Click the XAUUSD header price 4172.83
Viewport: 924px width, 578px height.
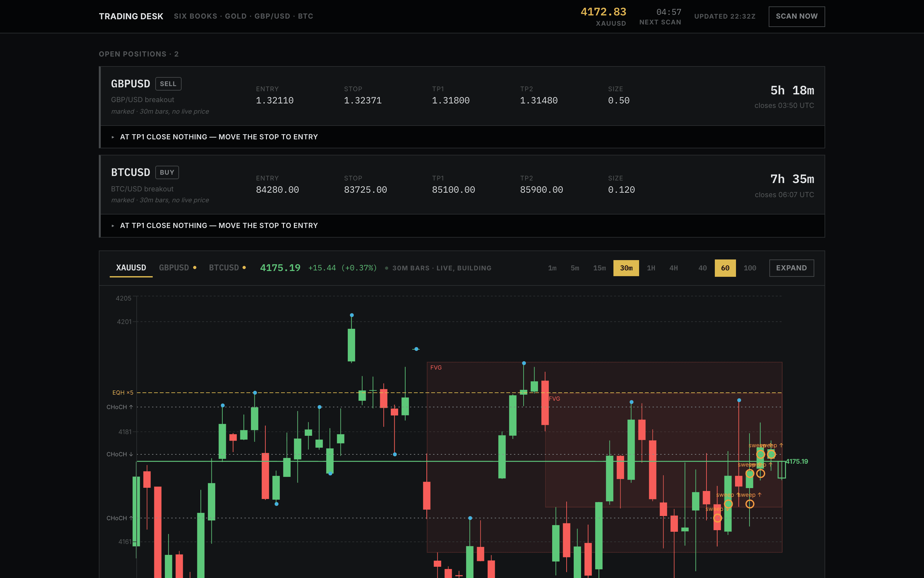[x=603, y=12]
